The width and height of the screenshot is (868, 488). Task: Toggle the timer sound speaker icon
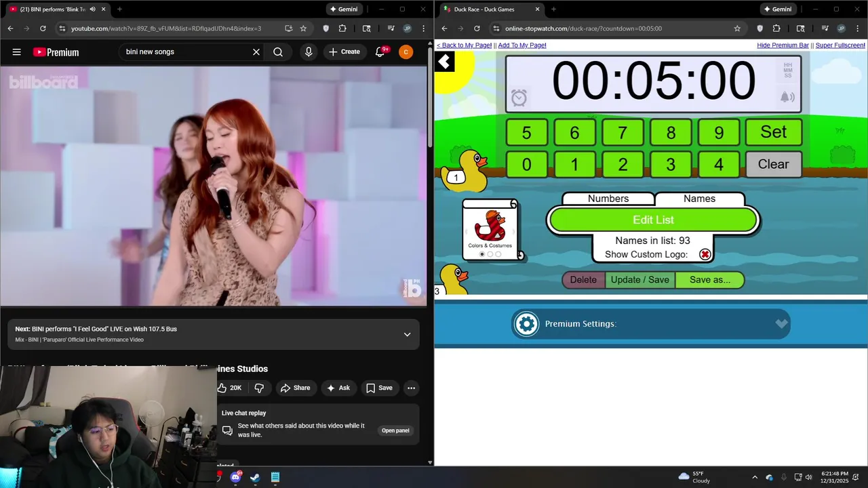[x=787, y=97]
